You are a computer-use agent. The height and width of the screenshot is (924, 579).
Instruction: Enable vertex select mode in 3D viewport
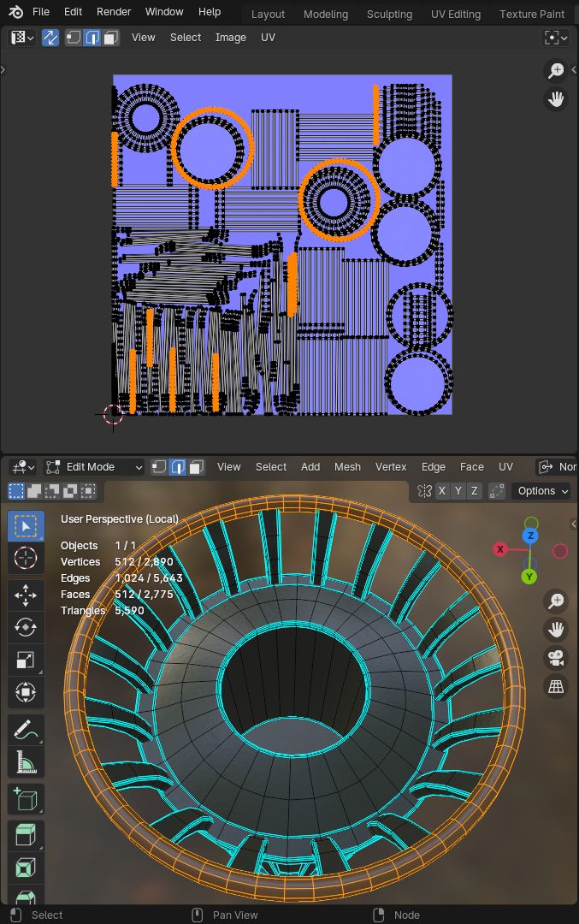pos(159,467)
